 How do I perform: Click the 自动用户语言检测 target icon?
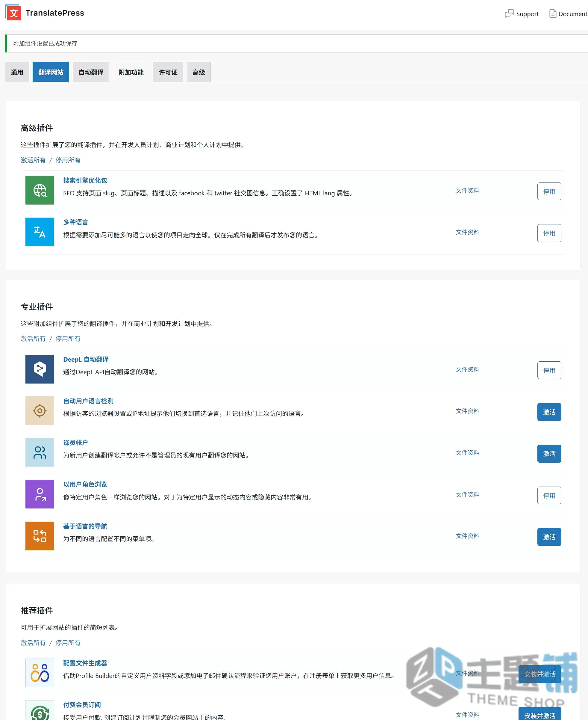(x=40, y=411)
